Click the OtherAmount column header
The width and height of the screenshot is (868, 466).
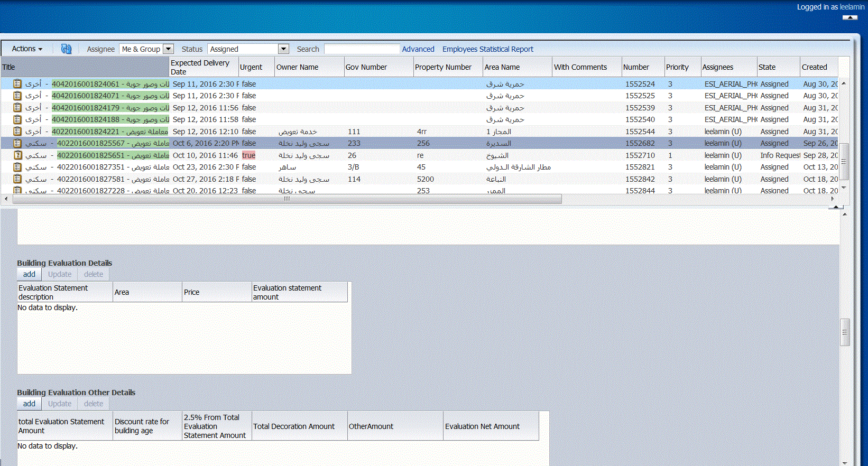tap(395, 426)
